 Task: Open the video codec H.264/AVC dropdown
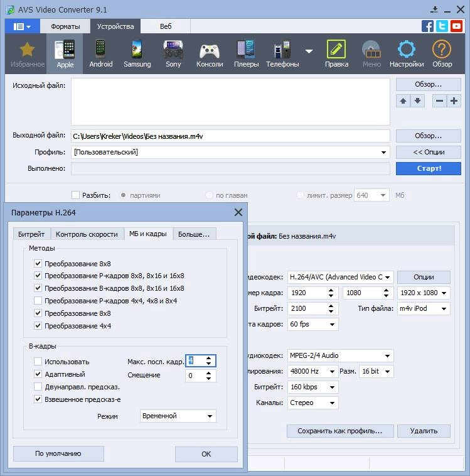[341, 277]
